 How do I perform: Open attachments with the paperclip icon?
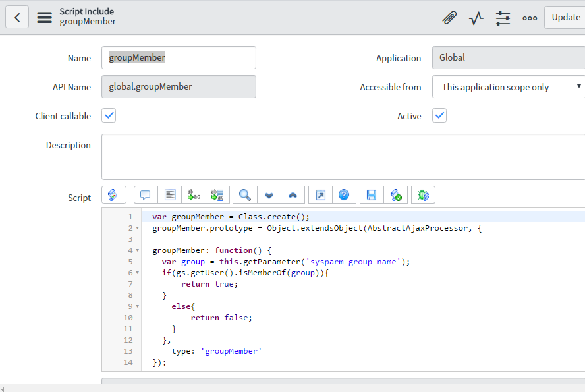click(449, 18)
